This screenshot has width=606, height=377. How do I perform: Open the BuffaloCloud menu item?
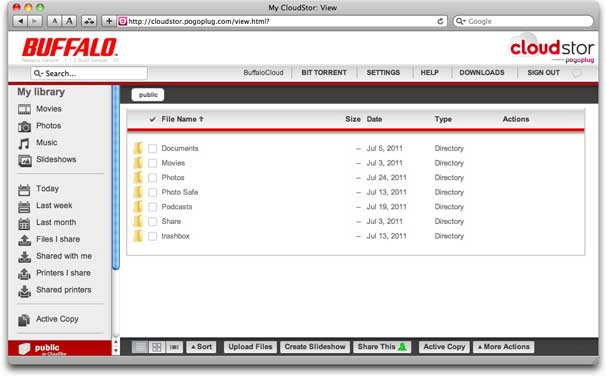coord(263,73)
